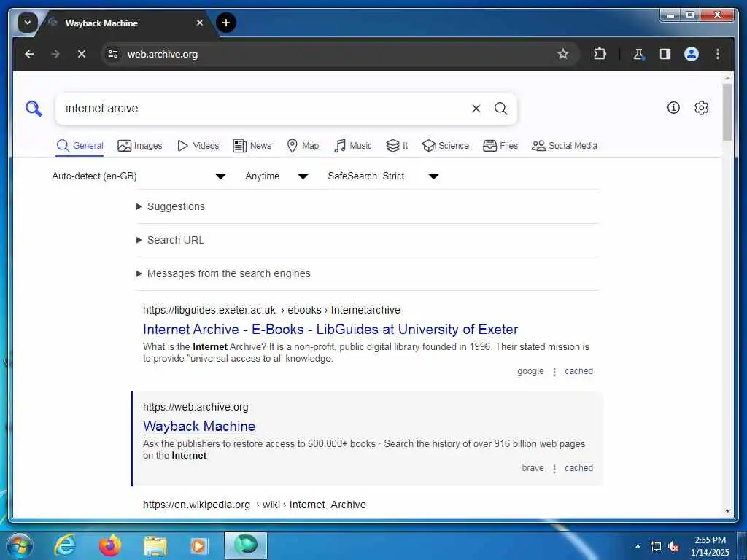Switch to the Music tab
747x560 pixels.
[x=352, y=146]
